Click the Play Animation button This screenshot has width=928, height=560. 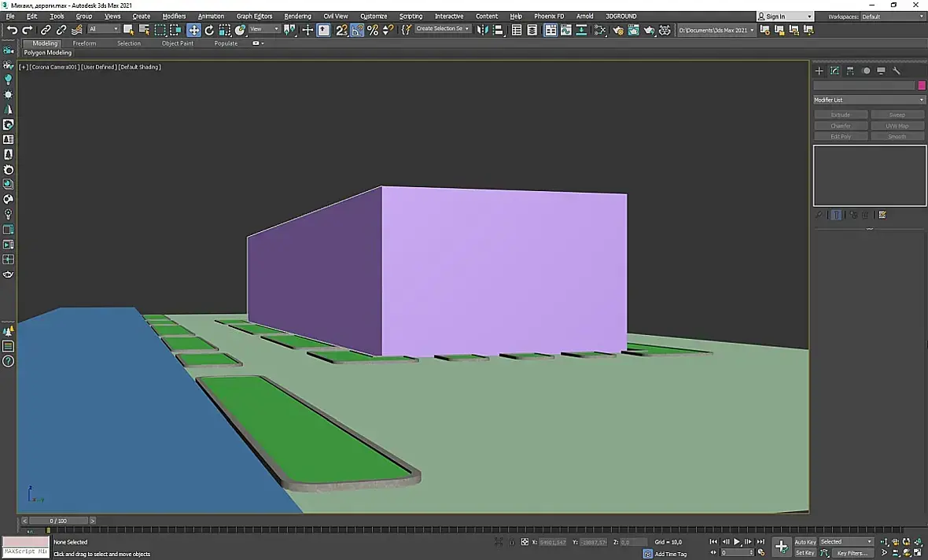737,542
